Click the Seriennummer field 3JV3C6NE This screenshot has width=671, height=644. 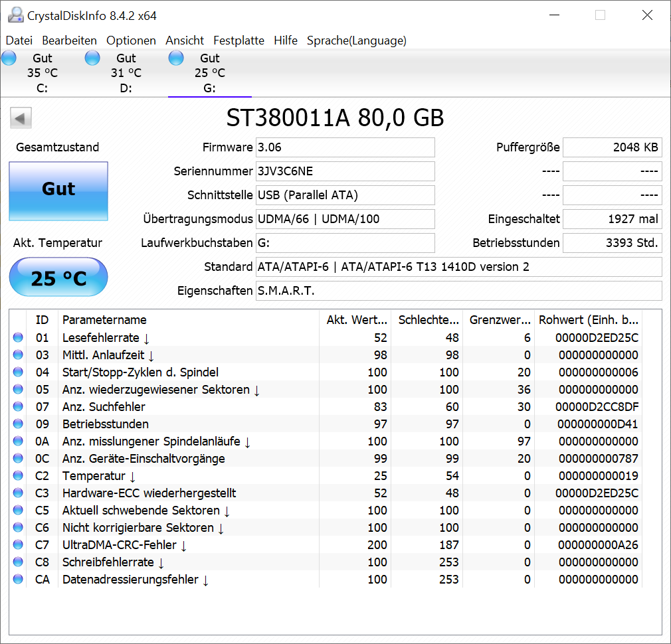345,171
